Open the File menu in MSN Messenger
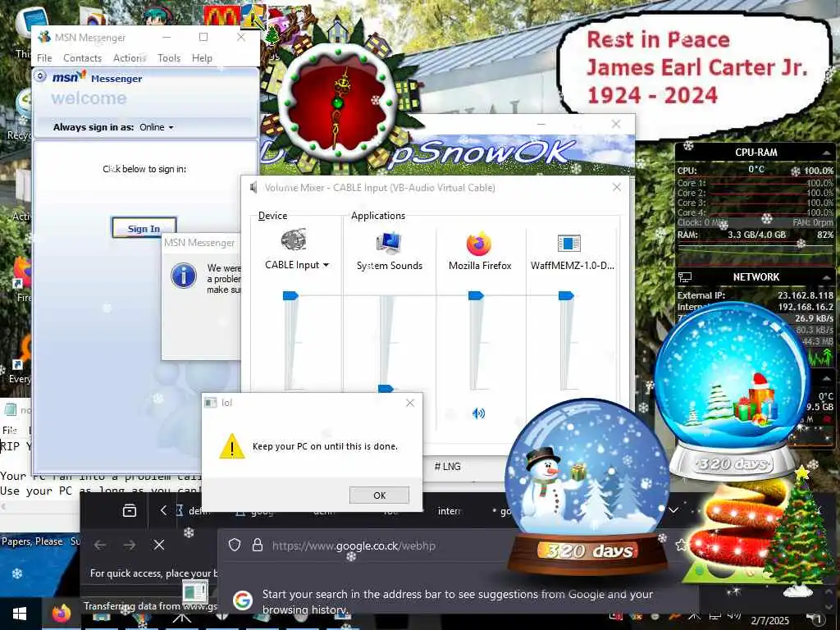 point(44,58)
